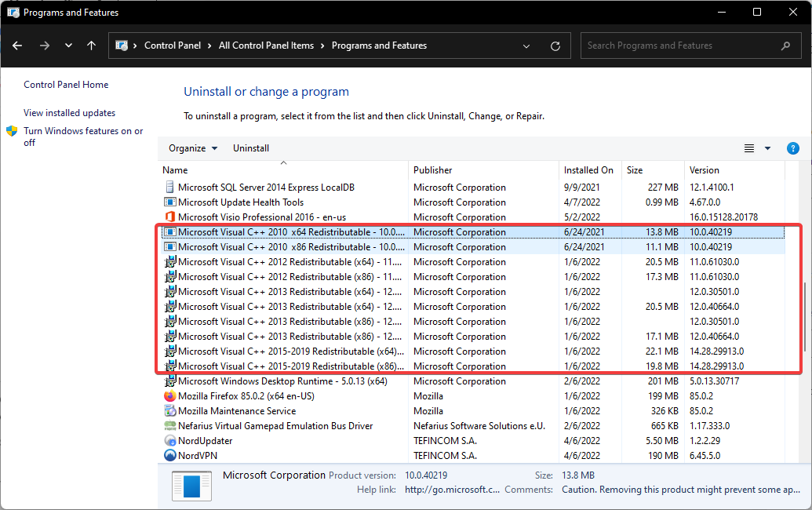This screenshot has height=510, width=812.
Task: Click the 227 MB size value
Action: coord(663,188)
